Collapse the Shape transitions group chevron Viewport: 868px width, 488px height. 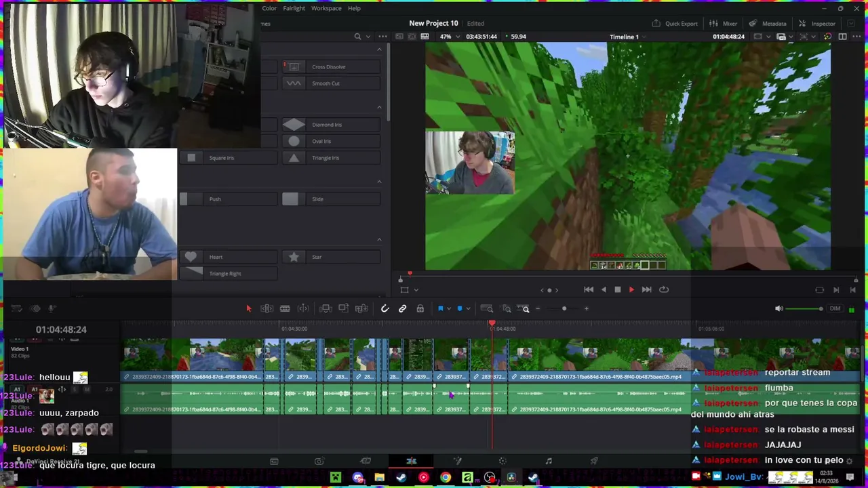click(379, 239)
